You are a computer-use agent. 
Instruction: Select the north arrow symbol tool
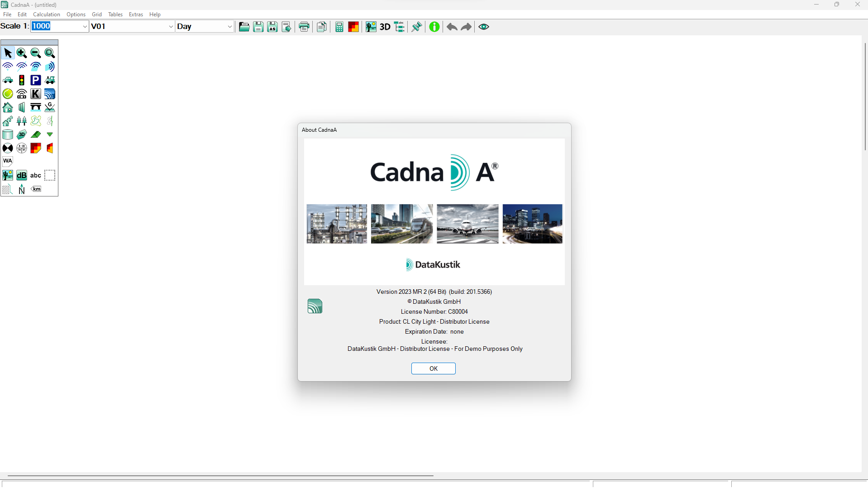click(22, 189)
